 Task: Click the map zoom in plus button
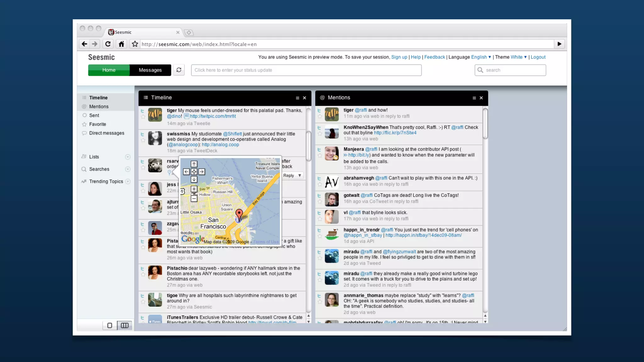[x=194, y=189]
